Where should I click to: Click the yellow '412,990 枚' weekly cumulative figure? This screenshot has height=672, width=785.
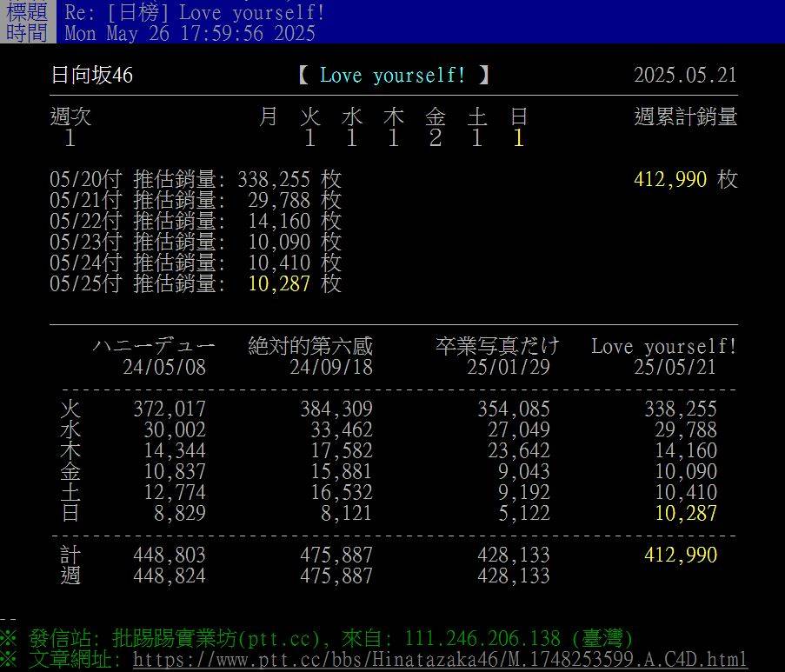coord(686,179)
